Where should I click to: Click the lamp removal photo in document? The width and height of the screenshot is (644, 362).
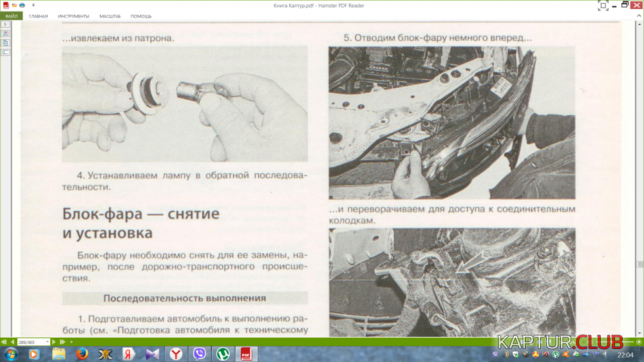pyautogui.click(x=185, y=104)
